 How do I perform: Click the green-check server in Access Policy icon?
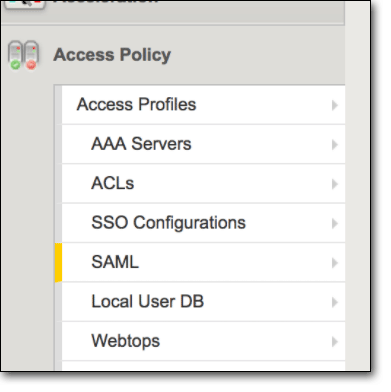15,55
